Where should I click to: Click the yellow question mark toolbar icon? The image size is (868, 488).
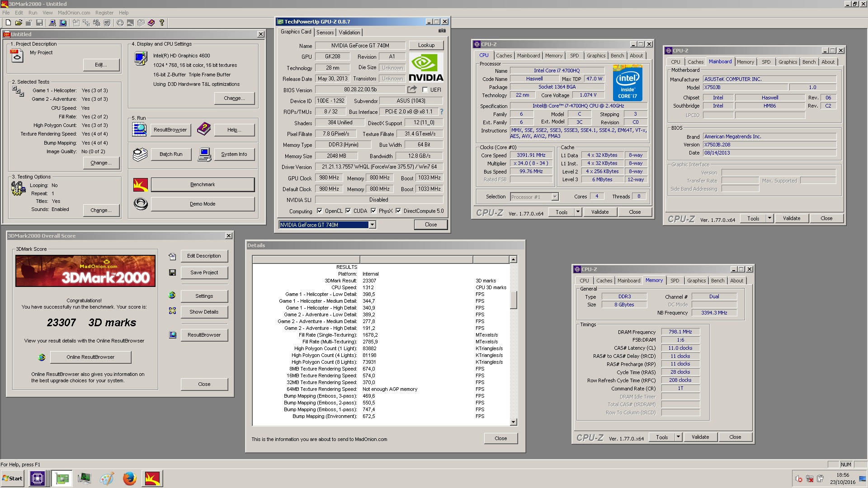coord(161,23)
